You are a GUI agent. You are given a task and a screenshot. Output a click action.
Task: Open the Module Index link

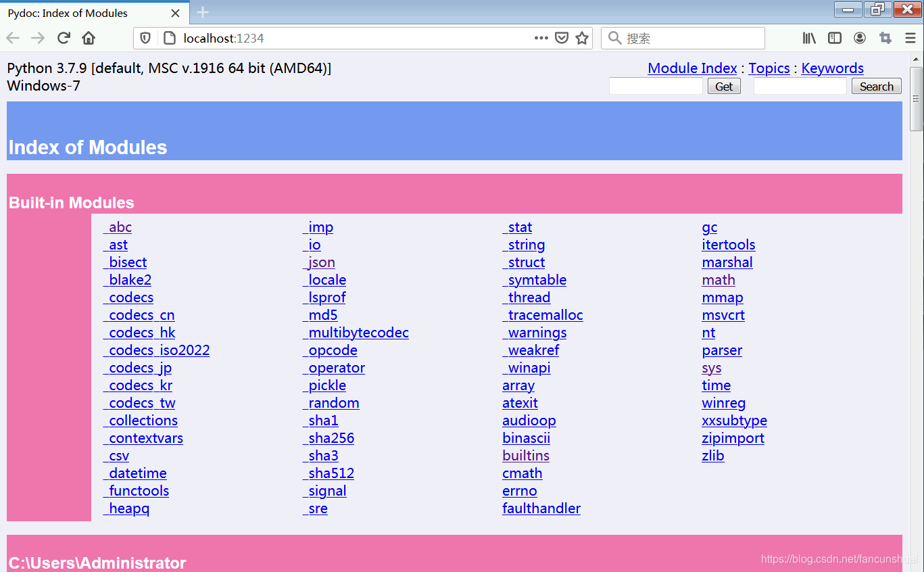(692, 68)
